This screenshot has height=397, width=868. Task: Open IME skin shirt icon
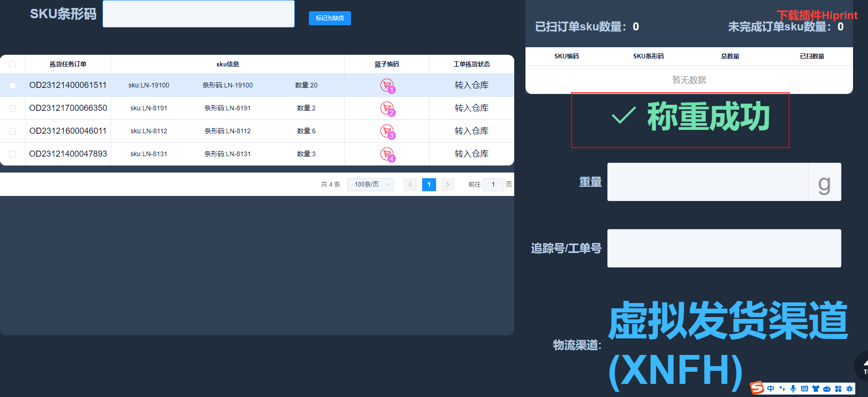point(816,389)
